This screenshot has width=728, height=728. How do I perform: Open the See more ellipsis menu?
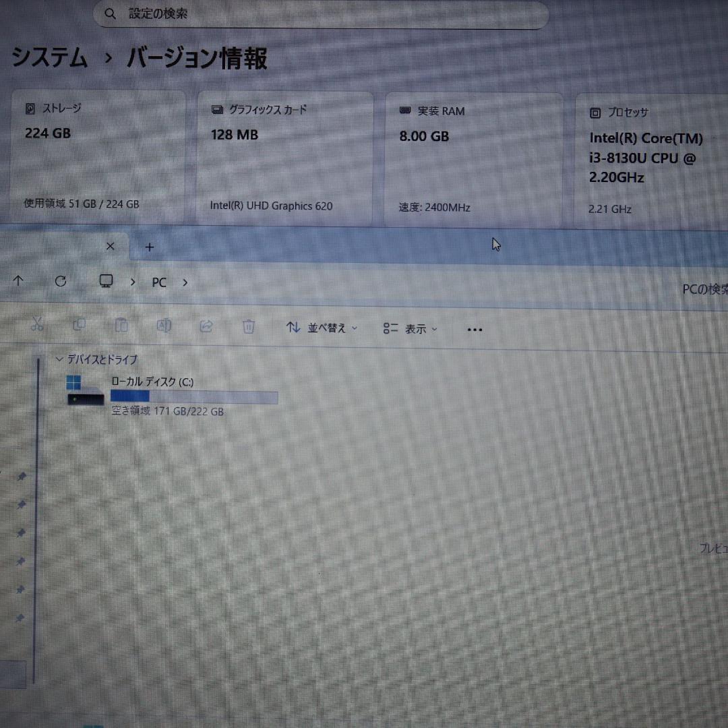tap(475, 329)
